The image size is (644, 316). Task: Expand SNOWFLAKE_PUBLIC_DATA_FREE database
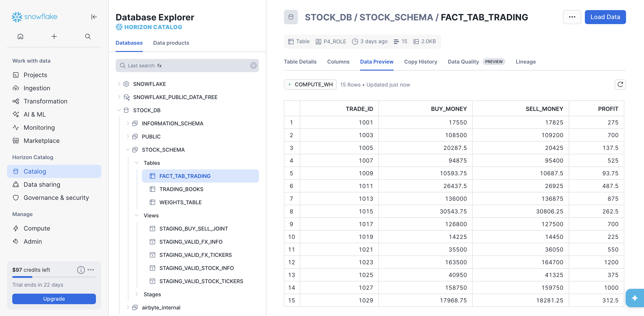(119, 97)
